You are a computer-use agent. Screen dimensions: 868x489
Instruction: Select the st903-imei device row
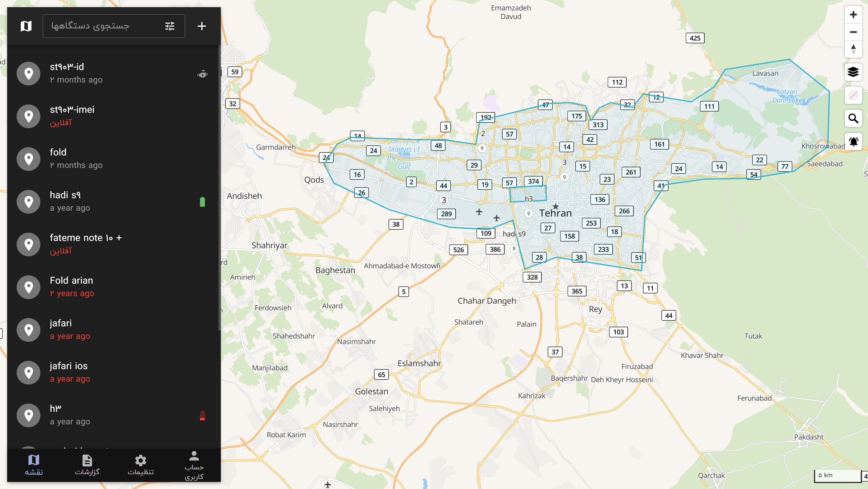[x=114, y=116]
